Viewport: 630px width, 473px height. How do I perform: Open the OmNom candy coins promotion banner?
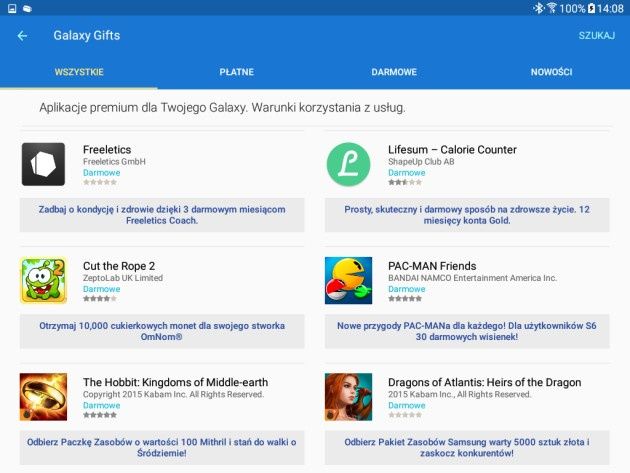point(162,331)
